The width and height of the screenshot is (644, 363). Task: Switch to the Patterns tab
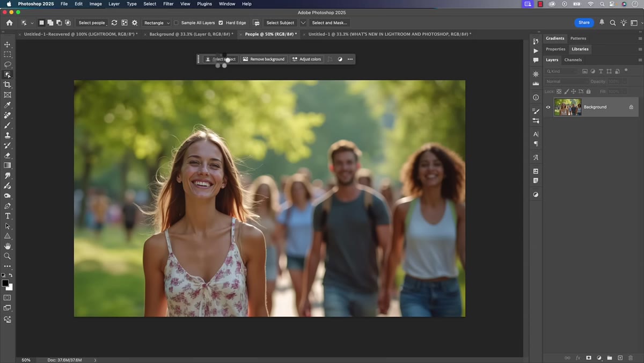tap(578, 38)
